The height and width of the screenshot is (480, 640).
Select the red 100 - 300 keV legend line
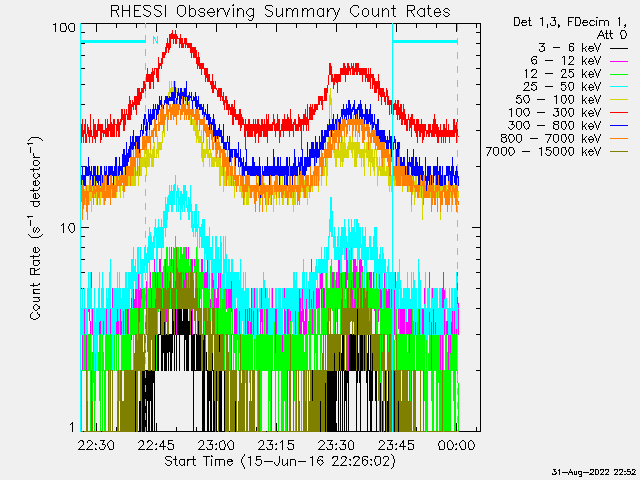click(x=619, y=112)
